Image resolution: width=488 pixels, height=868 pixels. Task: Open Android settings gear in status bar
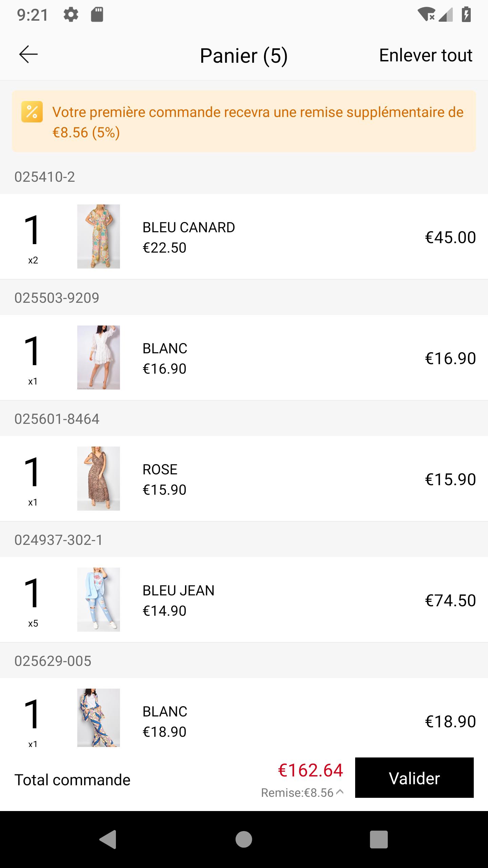(x=71, y=15)
